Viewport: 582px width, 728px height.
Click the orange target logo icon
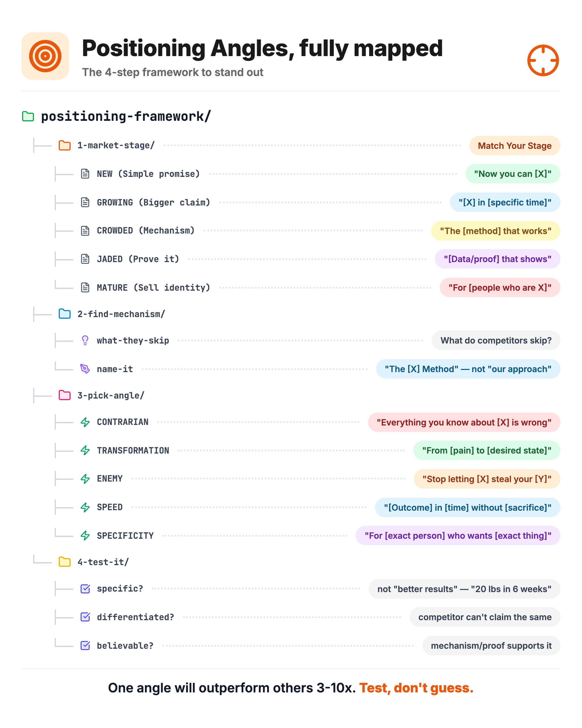[45, 56]
